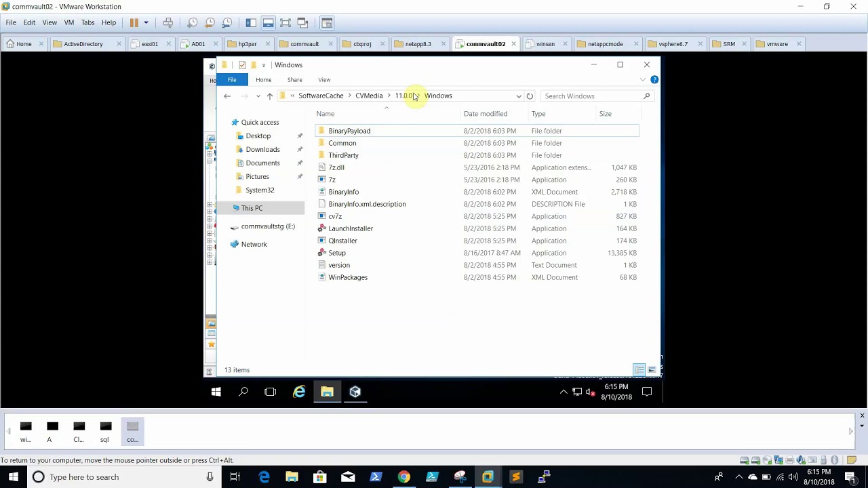Click the Search Windows input field
868x488 pixels.
coord(597,96)
